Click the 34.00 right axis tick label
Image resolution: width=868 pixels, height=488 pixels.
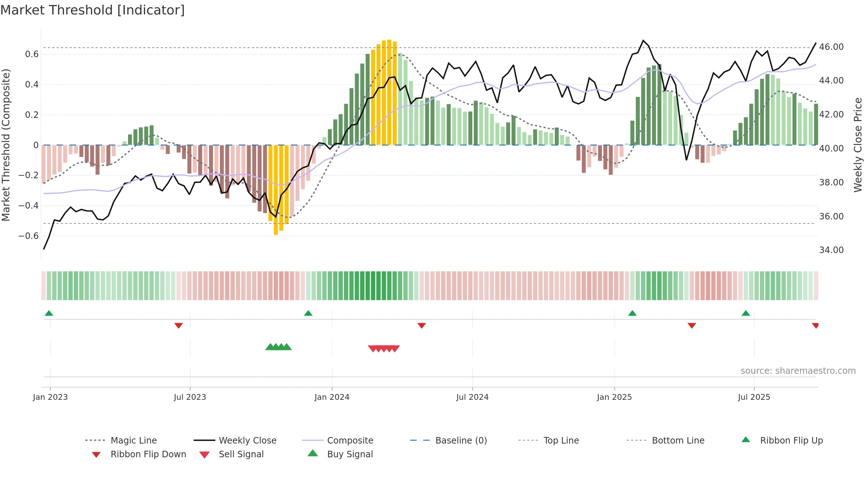pyautogui.click(x=831, y=250)
